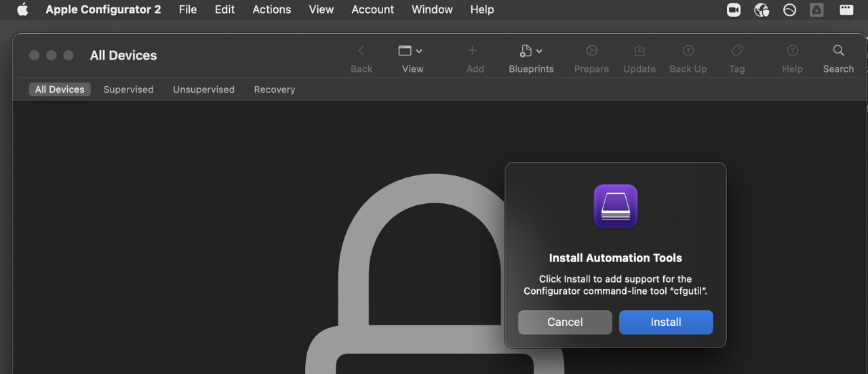This screenshot has height=374, width=868.
Task: Cancel the Install Automation Tools dialog
Action: click(565, 323)
